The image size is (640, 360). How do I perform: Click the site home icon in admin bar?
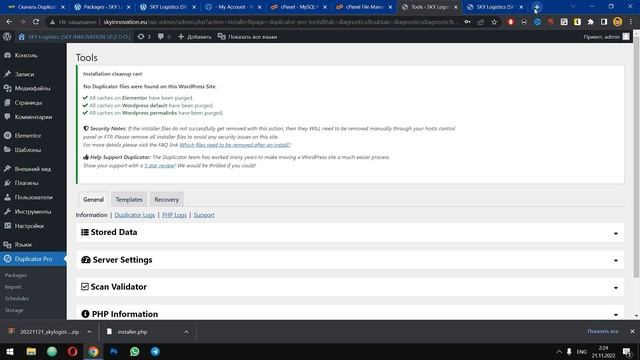pyautogui.click(x=22, y=37)
